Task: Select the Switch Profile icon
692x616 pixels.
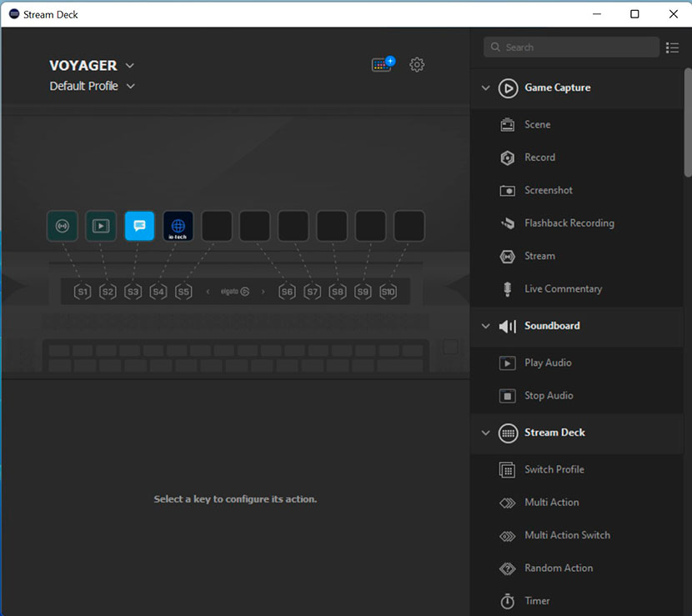Action: pos(507,470)
